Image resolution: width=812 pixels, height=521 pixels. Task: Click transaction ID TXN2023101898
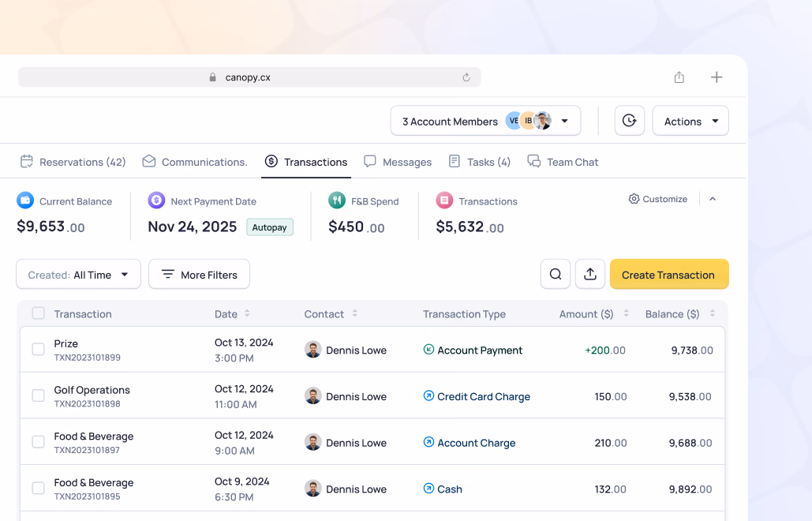point(87,403)
